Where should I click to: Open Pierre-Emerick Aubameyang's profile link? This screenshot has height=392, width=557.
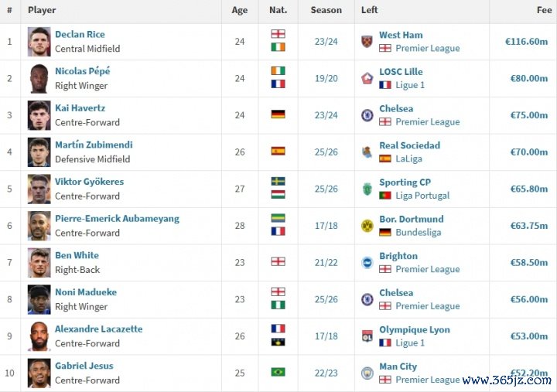pyautogui.click(x=118, y=219)
